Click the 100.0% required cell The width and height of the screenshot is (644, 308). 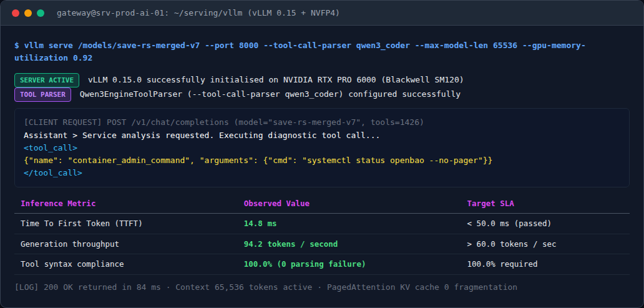[502, 264]
